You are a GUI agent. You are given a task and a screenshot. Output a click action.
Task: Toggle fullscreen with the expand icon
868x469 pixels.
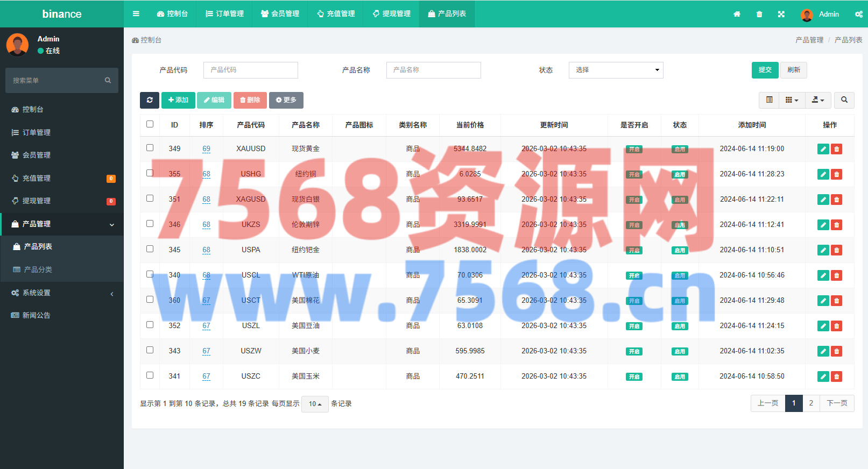click(781, 15)
